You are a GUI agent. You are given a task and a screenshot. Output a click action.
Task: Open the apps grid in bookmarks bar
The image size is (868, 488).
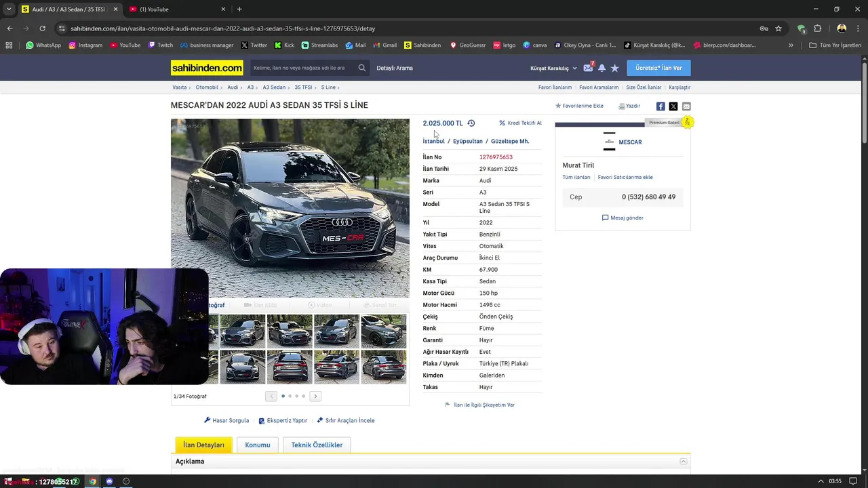point(9,45)
